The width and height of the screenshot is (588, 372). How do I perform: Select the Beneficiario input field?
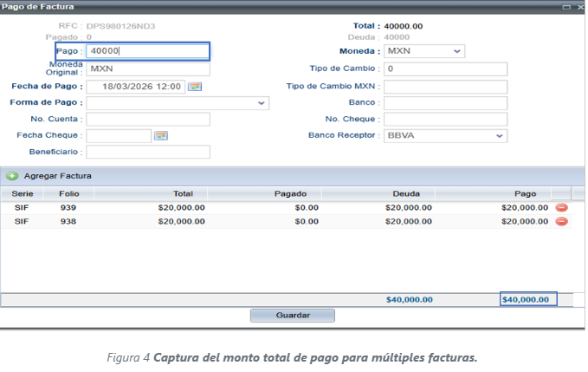(147, 153)
